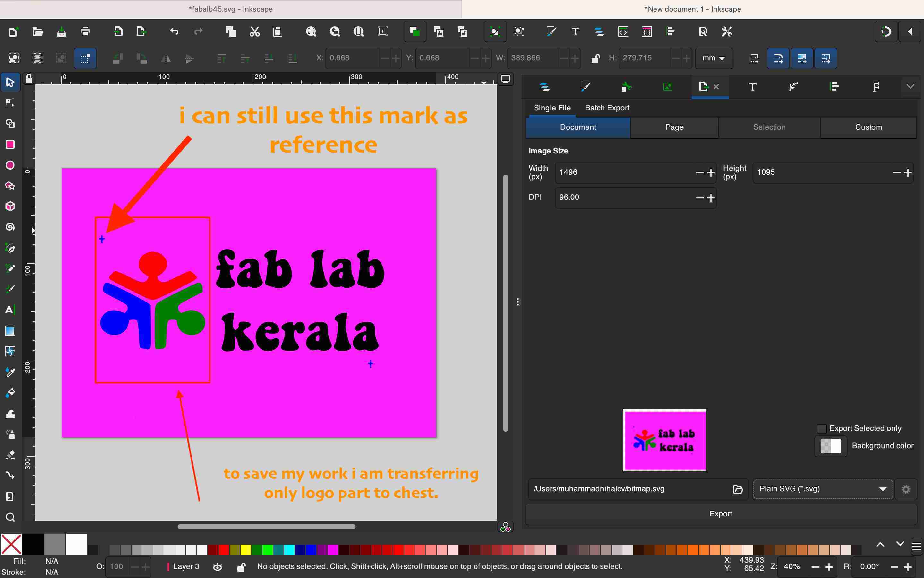Screen dimensions: 924x578
Task: Open a file with folder icon
Action: [38, 32]
